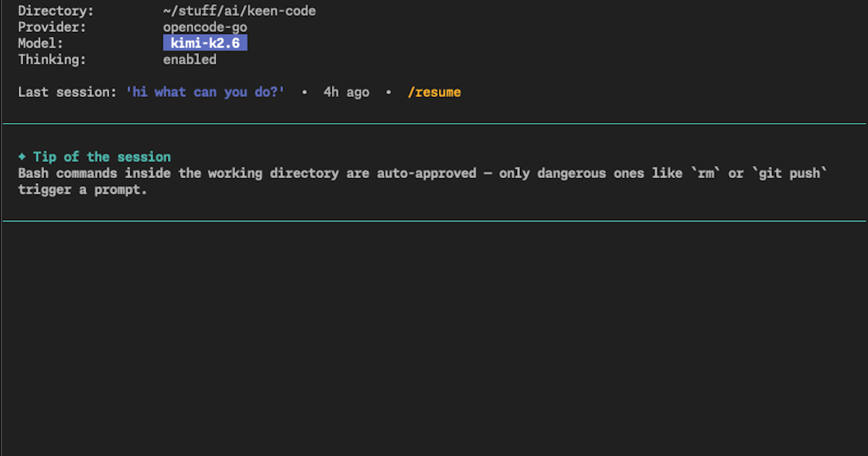This screenshot has height=456, width=868.
Task: Click the diamond icon before Tip of the session
Action: 22,157
